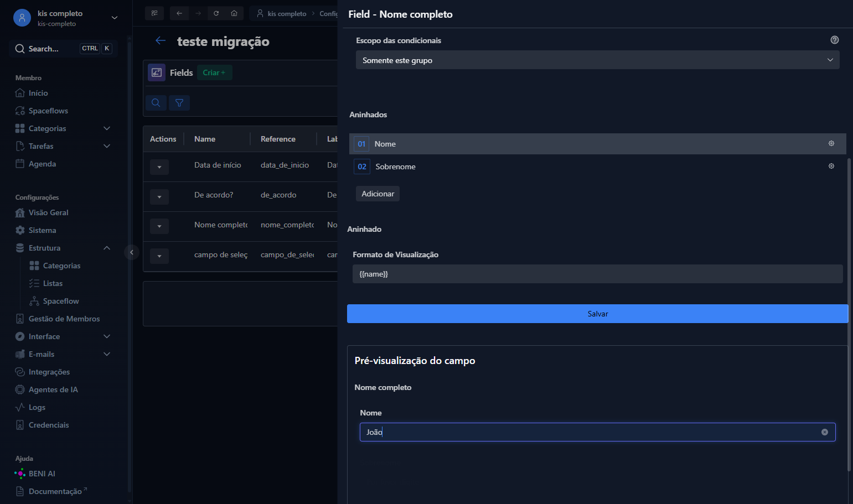Viewport: 853px width, 504px height.
Task: Open settings gear for the Nome nested field
Action: tap(831, 143)
